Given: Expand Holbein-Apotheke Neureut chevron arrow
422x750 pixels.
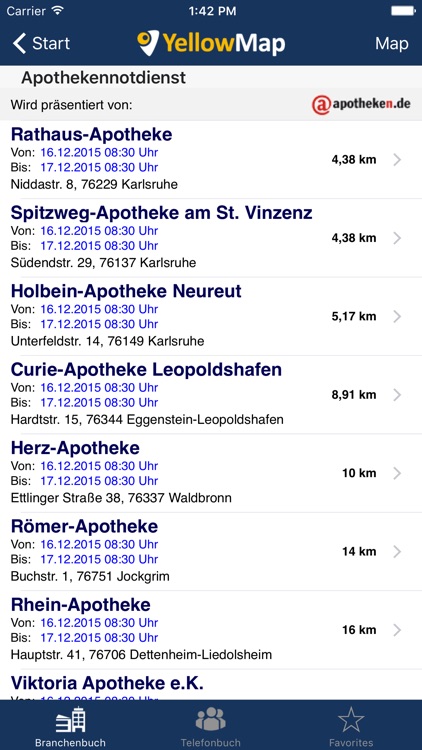Looking at the screenshot, I should coord(397,317).
